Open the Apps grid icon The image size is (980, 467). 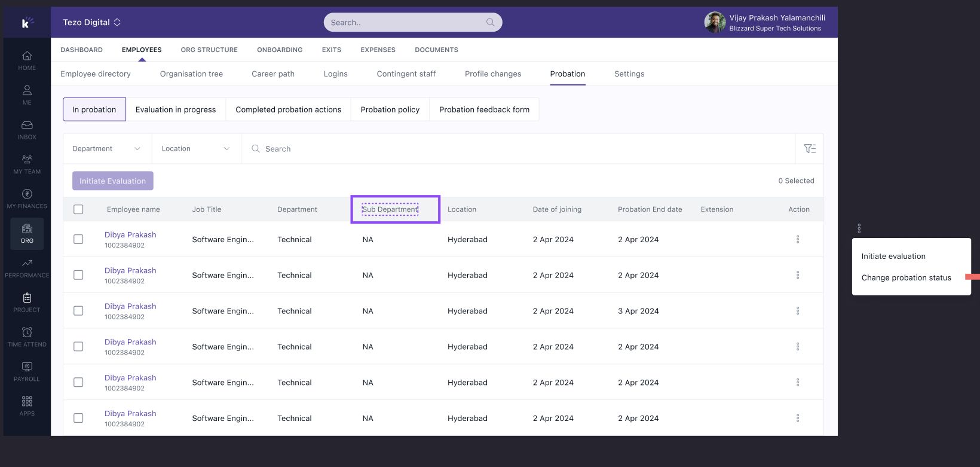(27, 401)
